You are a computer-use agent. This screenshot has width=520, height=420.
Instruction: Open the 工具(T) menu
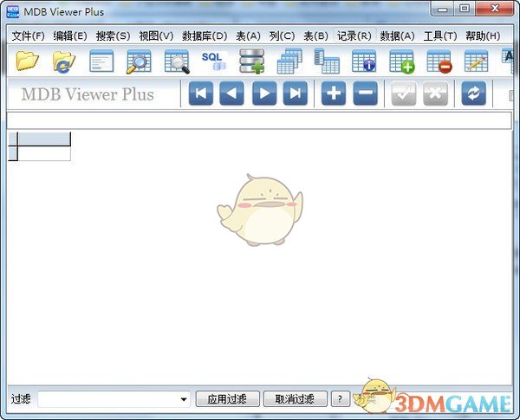pyautogui.click(x=440, y=36)
